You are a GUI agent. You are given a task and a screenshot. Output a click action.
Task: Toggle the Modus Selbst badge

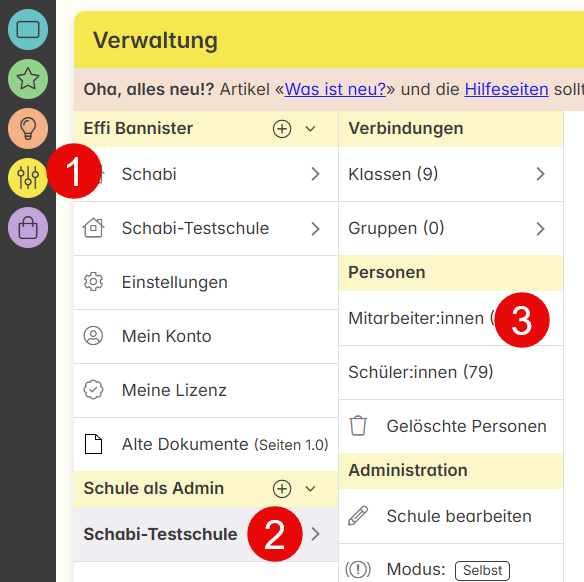482,570
